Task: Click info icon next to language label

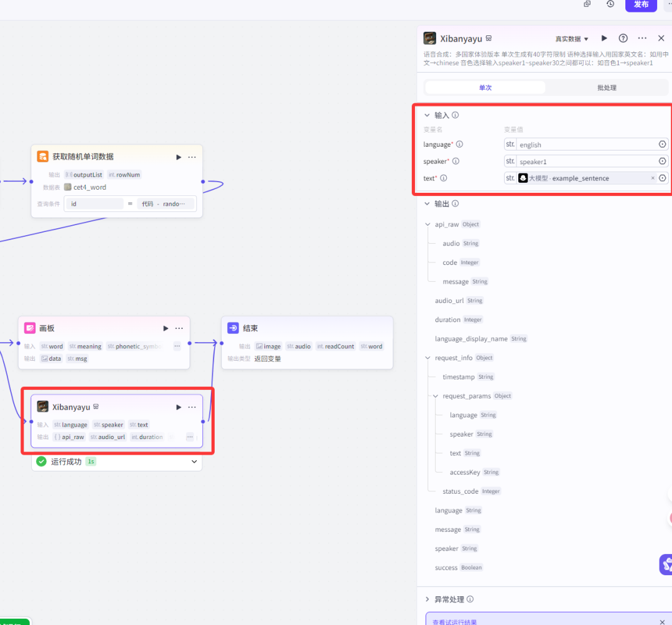Action: [x=460, y=144]
